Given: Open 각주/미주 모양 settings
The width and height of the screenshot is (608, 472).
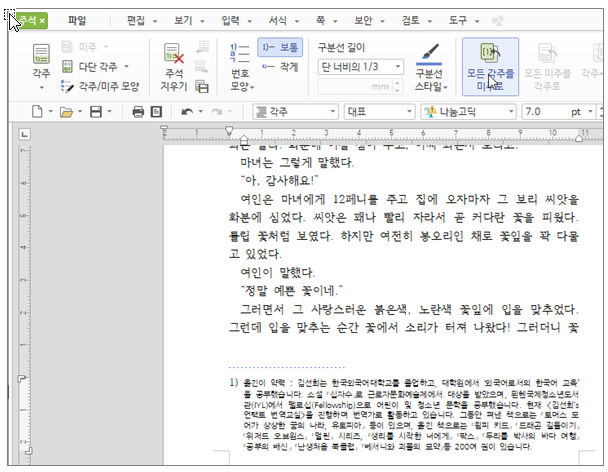Looking at the screenshot, I should tap(100, 86).
